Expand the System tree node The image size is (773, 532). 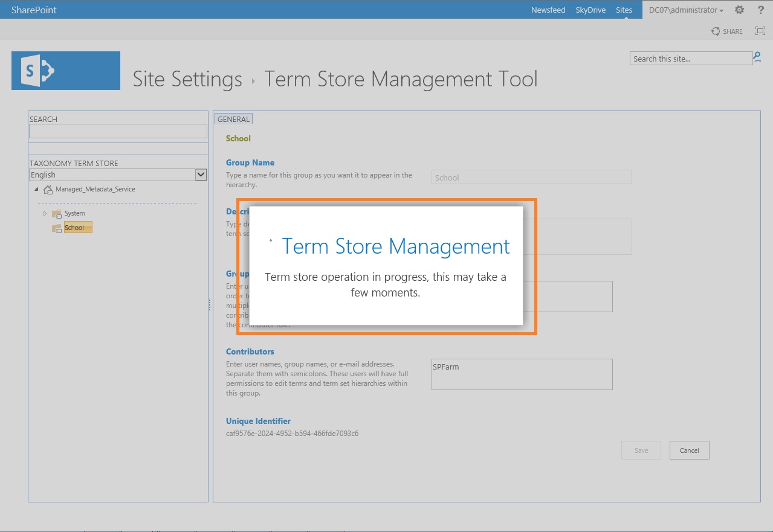[45, 213]
